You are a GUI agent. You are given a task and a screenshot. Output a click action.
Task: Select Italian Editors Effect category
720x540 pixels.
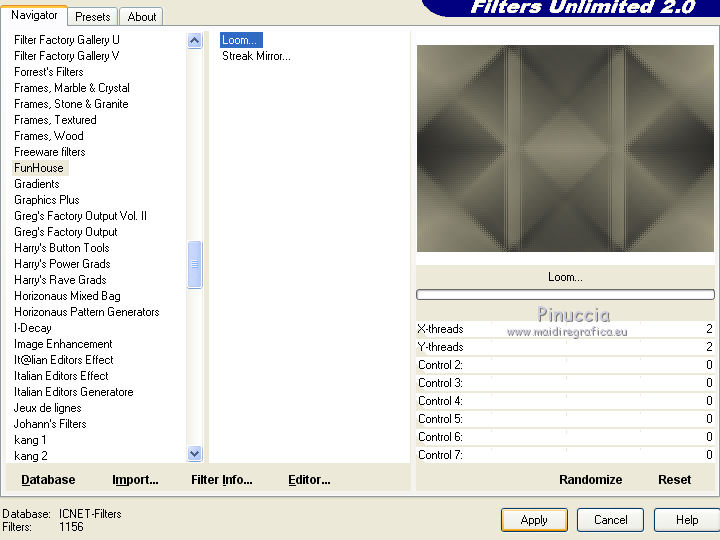pyautogui.click(x=61, y=376)
